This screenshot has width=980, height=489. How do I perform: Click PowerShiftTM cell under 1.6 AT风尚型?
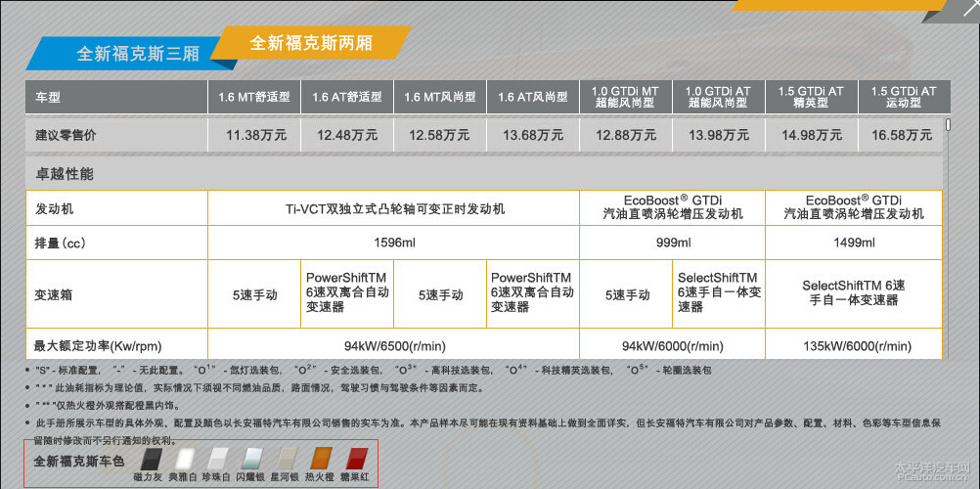click(533, 294)
